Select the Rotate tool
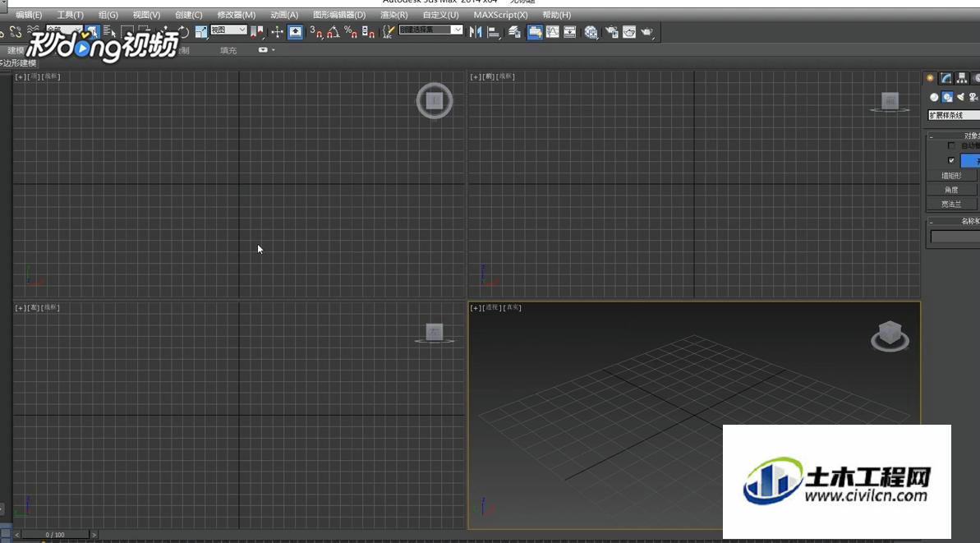The height and width of the screenshot is (543, 980). (x=182, y=32)
